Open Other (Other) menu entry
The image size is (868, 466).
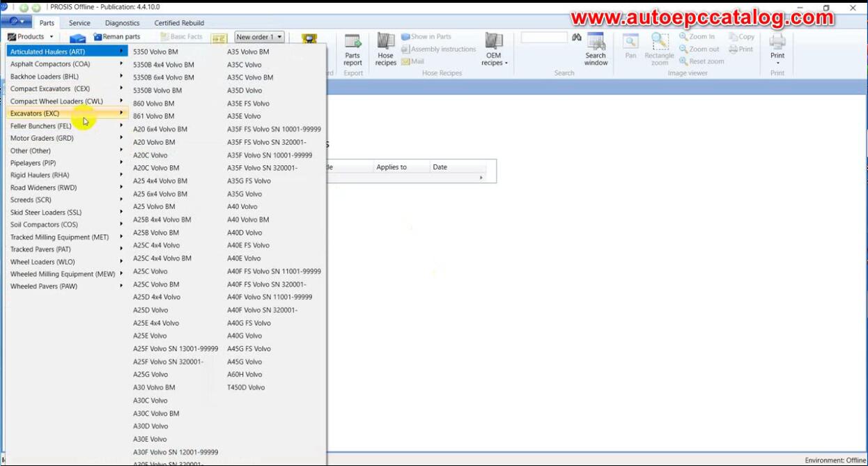coord(67,150)
